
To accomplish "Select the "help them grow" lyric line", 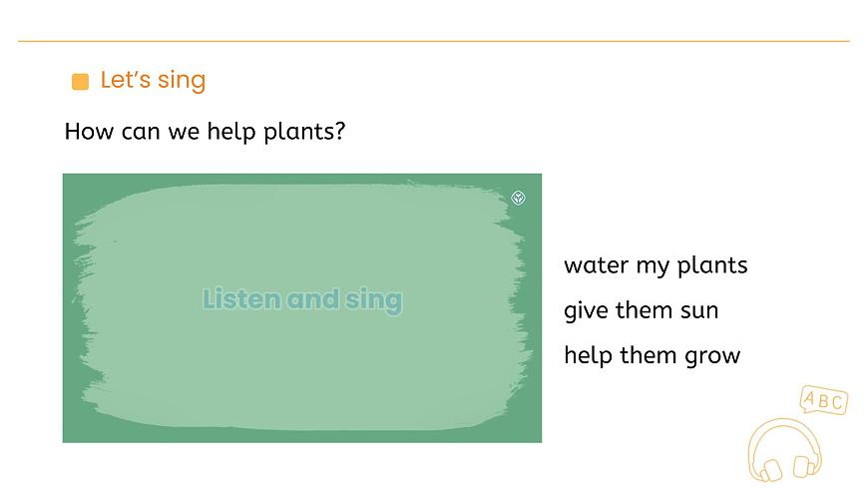I will click(651, 355).
